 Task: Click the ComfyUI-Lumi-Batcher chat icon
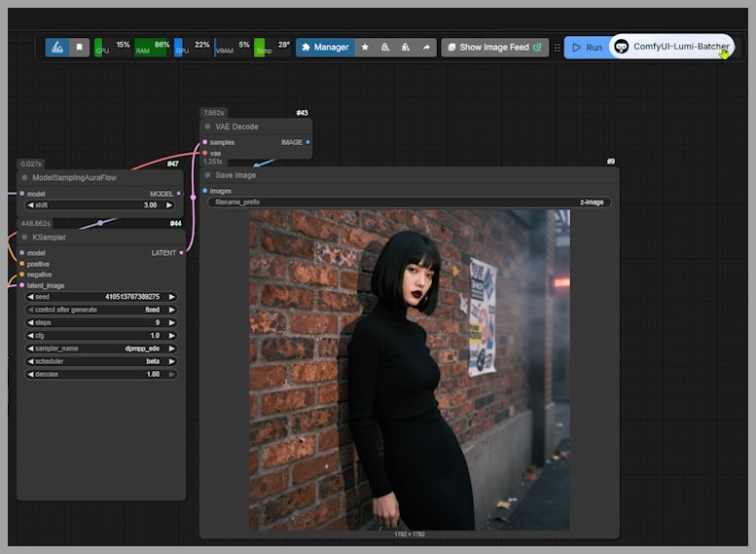[x=622, y=47]
